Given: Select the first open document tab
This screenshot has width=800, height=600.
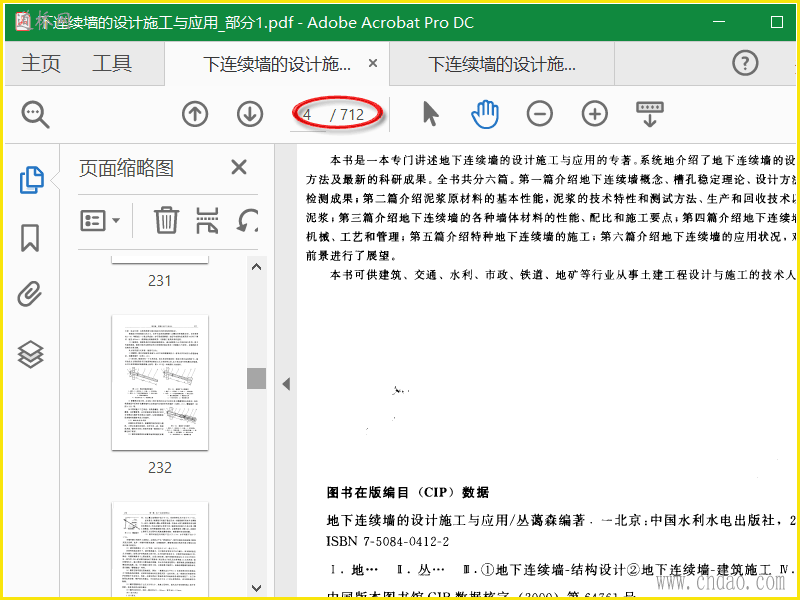Looking at the screenshot, I should point(277,64).
